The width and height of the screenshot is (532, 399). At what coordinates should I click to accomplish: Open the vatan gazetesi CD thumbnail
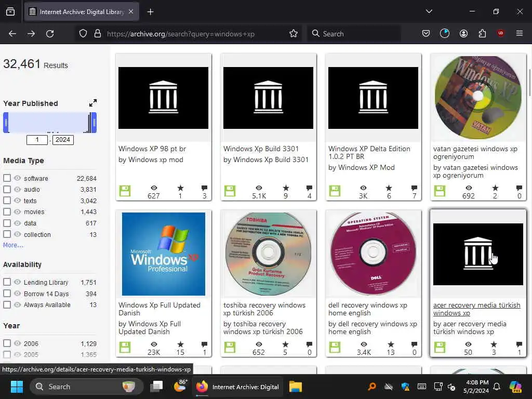coord(478,98)
